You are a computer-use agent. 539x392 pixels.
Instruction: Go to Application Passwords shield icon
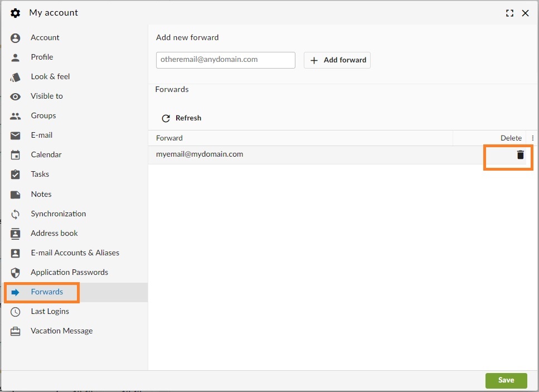15,273
